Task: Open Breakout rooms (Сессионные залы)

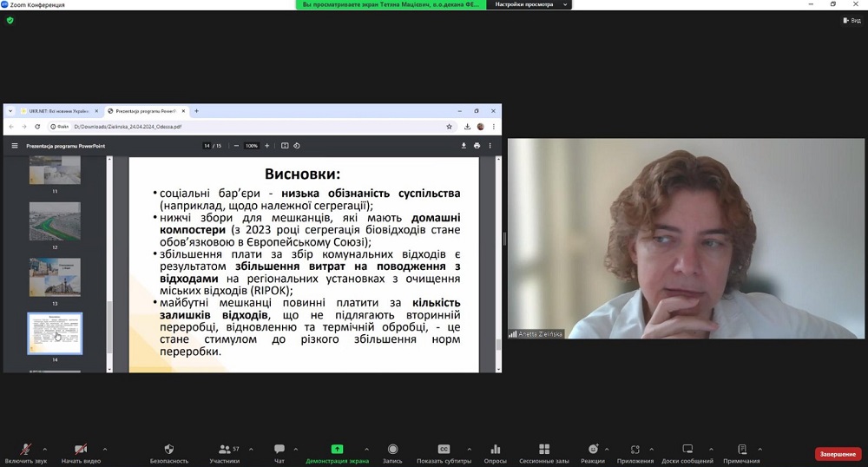Action: (543, 450)
